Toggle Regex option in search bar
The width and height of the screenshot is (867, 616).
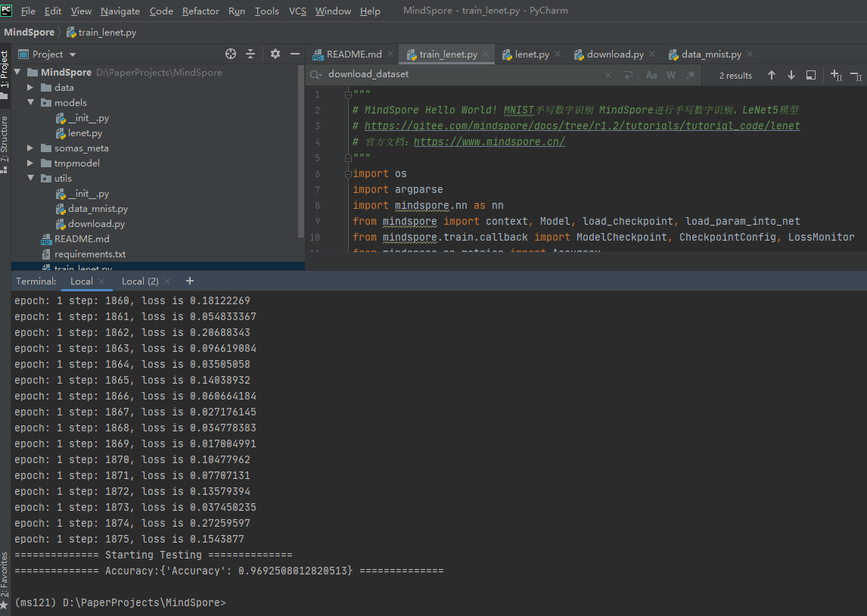pos(691,75)
